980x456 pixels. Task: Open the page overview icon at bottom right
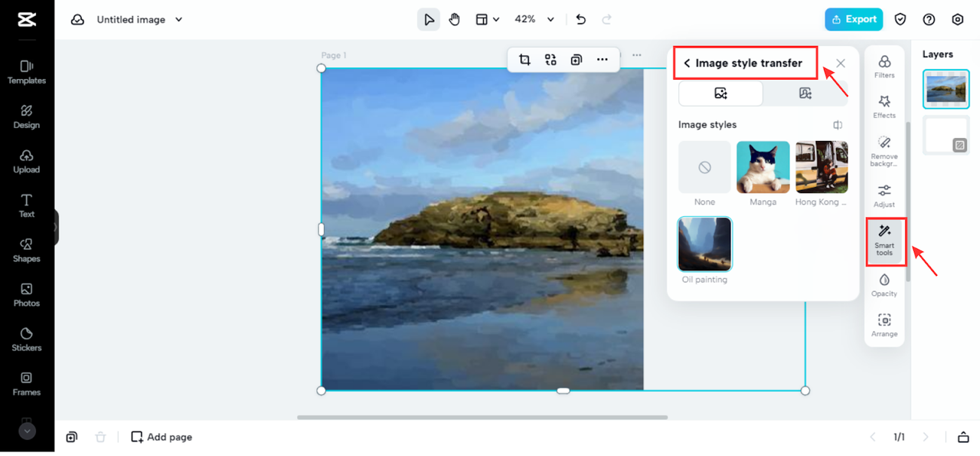[x=963, y=438]
